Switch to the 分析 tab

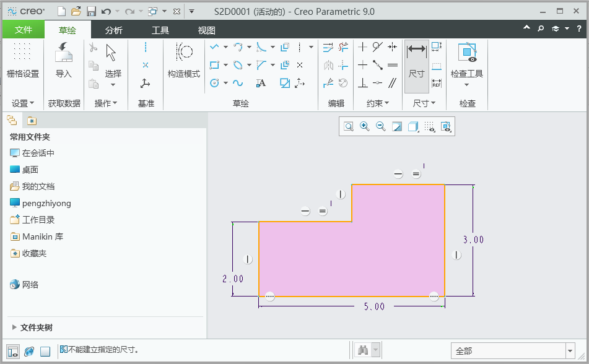click(x=113, y=30)
